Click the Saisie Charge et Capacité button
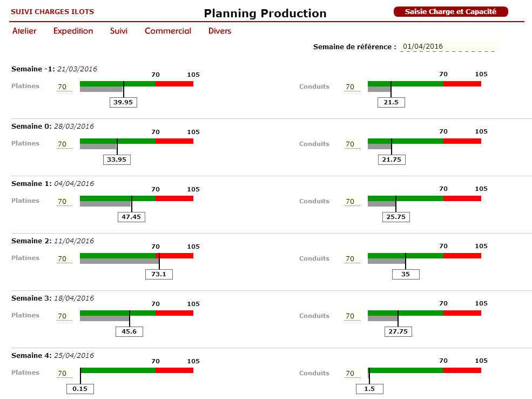The width and height of the screenshot is (532, 399). point(450,11)
